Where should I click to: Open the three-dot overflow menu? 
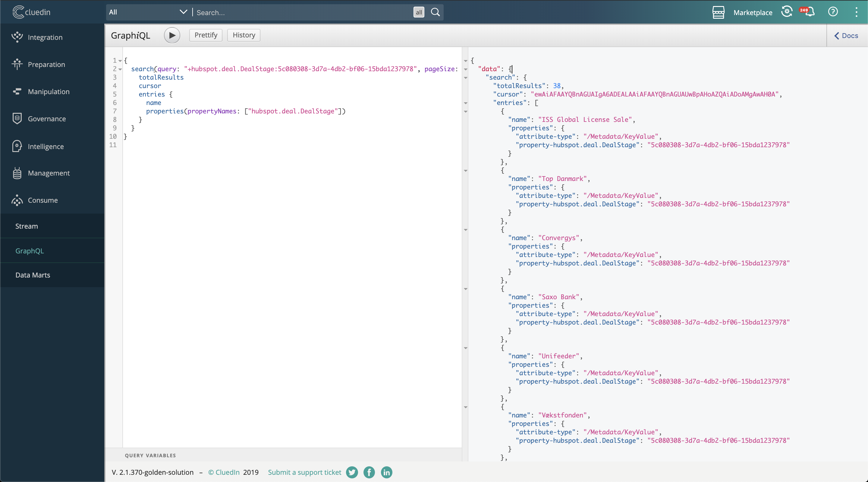[x=856, y=12]
